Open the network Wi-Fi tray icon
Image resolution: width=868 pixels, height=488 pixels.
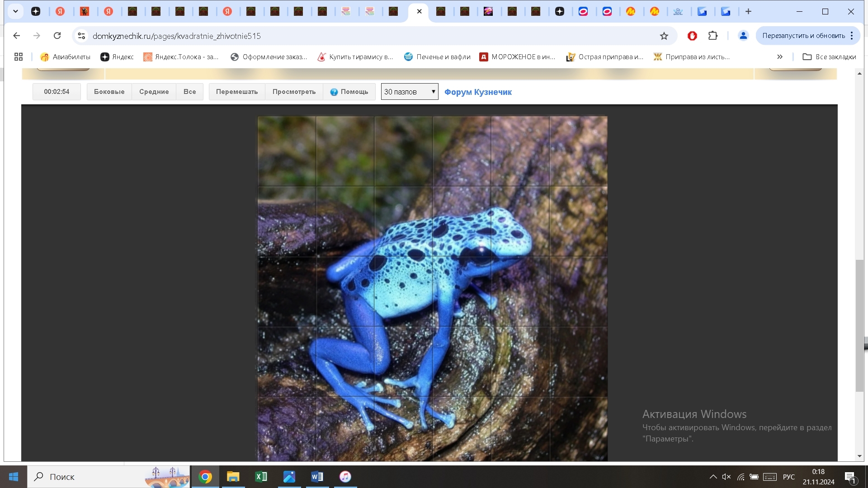(741, 477)
